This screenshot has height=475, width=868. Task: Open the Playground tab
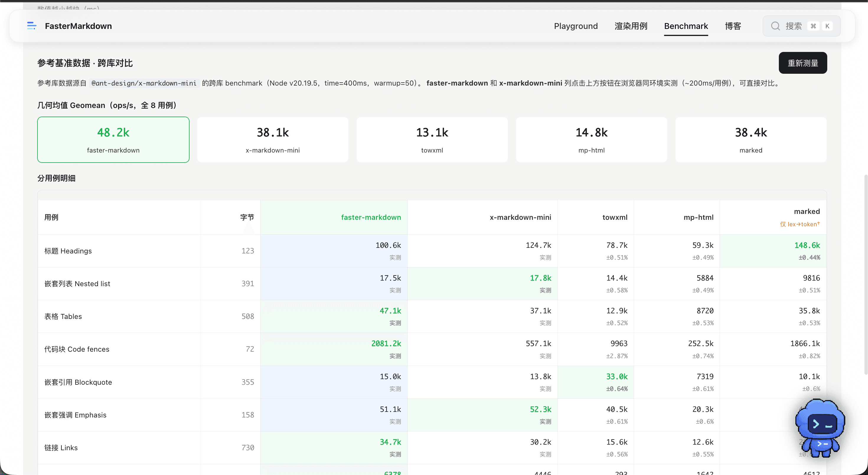(x=575, y=26)
